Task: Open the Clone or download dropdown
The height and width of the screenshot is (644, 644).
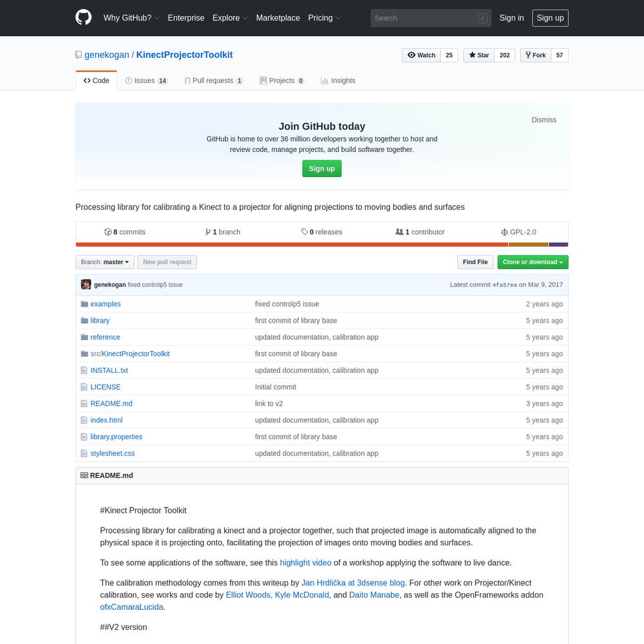Action: click(x=533, y=262)
